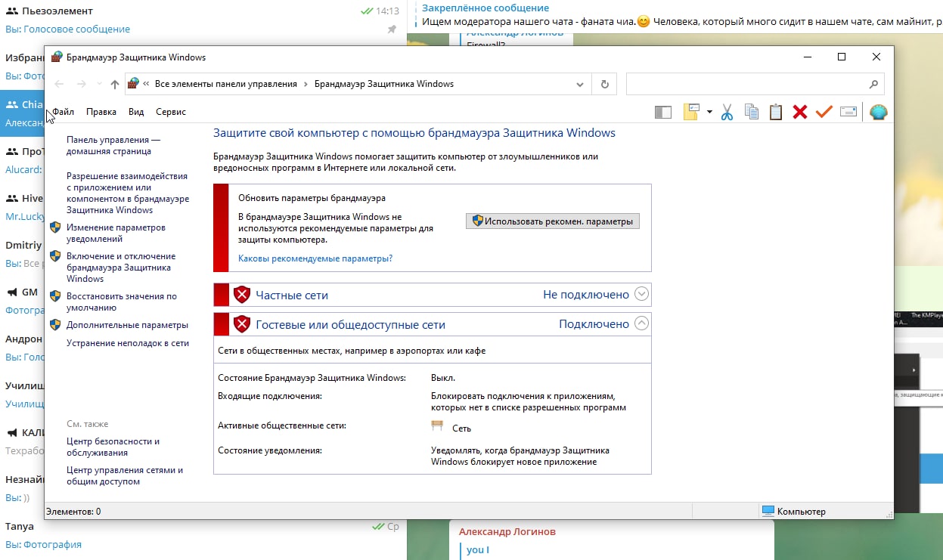
Task: Open Включение и отключение брандмауэра link
Action: point(121,268)
